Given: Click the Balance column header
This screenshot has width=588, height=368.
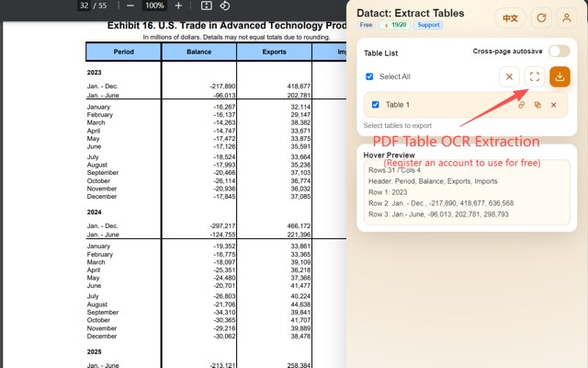Looking at the screenshot, I should tap(199, 52).
